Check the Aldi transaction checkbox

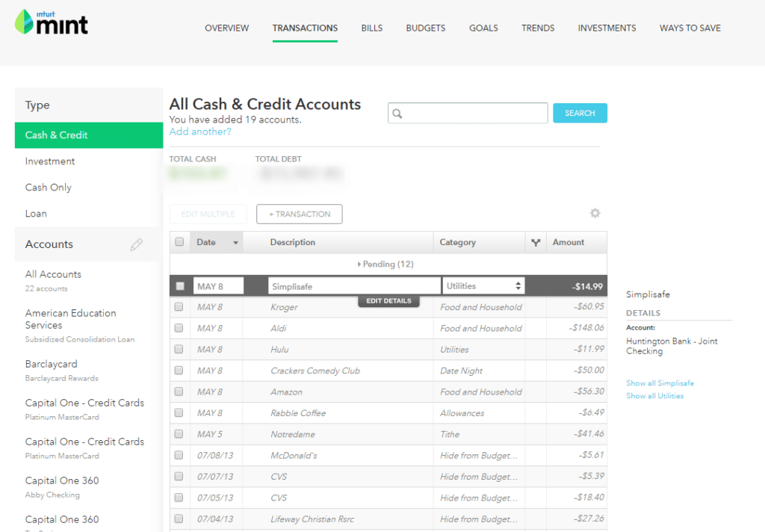click(x=179, y=328)
